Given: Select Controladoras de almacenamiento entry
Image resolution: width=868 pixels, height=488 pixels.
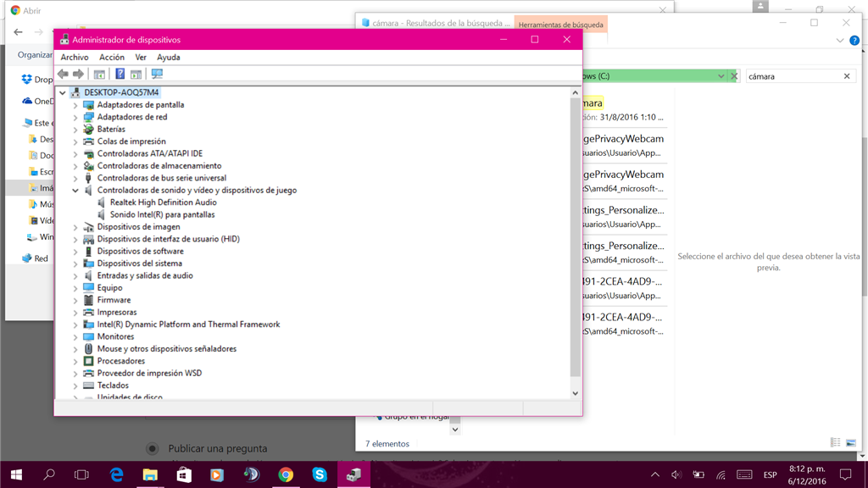Looking at the screenshot, I should tap(159, 166).
